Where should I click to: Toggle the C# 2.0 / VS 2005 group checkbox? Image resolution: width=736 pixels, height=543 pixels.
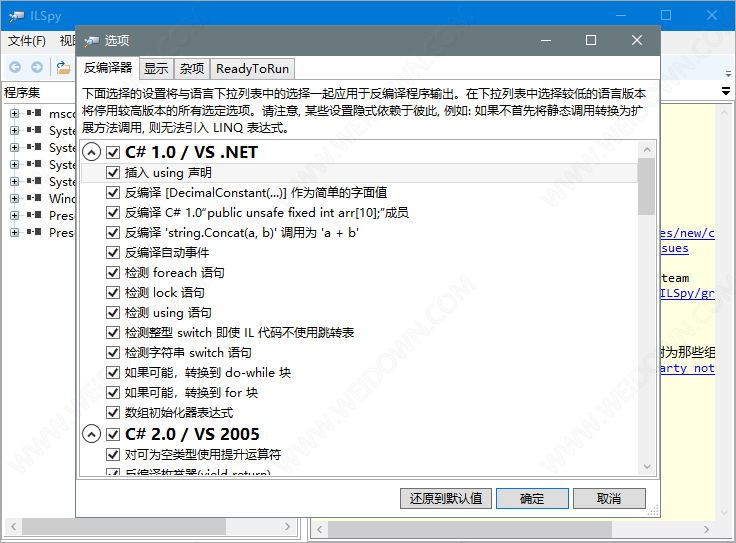click(113, 434)
